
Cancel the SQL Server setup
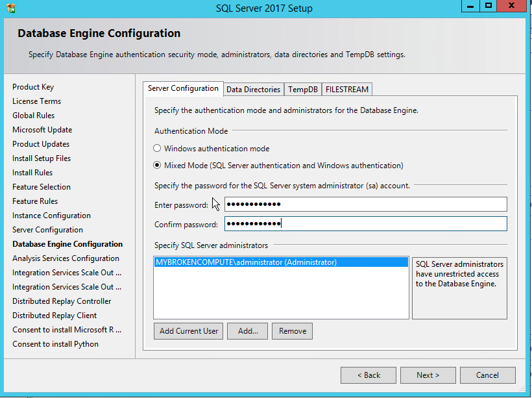coord(487,375)
